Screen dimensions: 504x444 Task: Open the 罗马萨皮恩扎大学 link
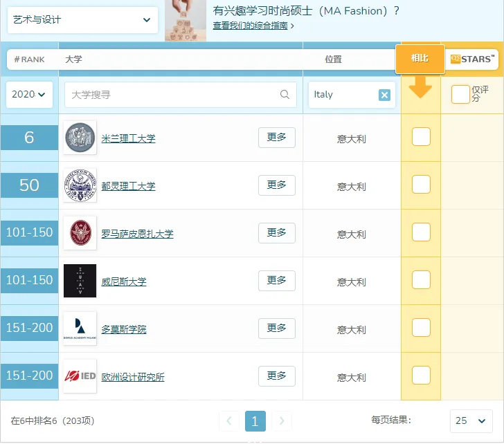pos(137,234)
